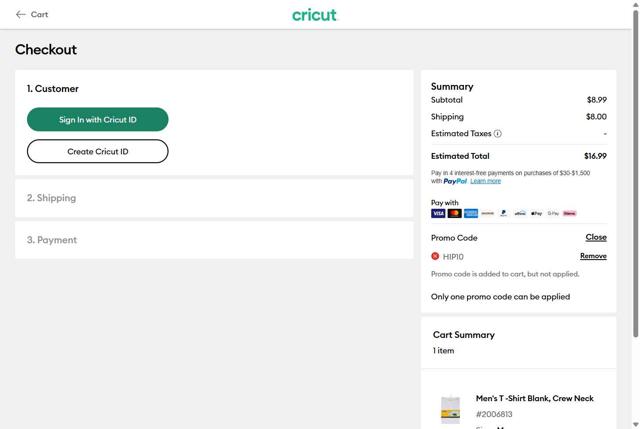640x429 pixels.
Task: Click the Google Pay icon
Action: [x=553, y=213]
